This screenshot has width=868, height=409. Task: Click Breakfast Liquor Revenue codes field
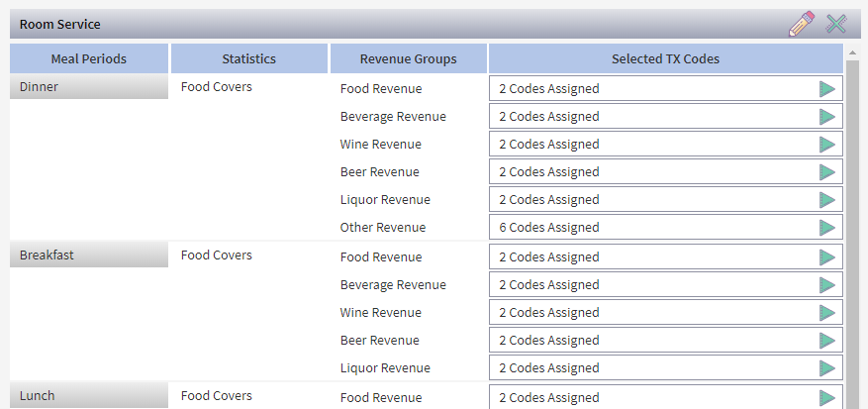[x=653, y=368]
